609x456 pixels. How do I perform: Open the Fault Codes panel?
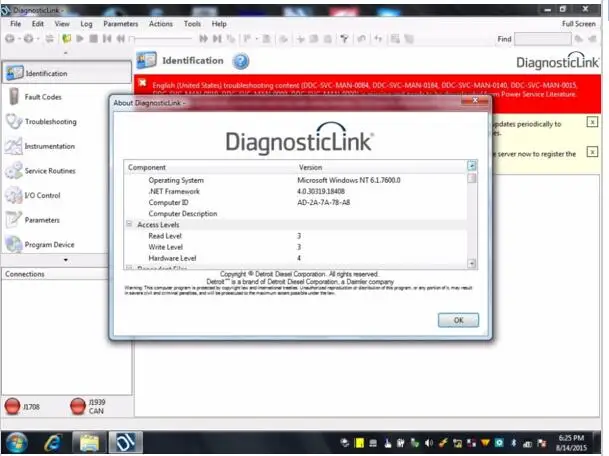(43, 97)
